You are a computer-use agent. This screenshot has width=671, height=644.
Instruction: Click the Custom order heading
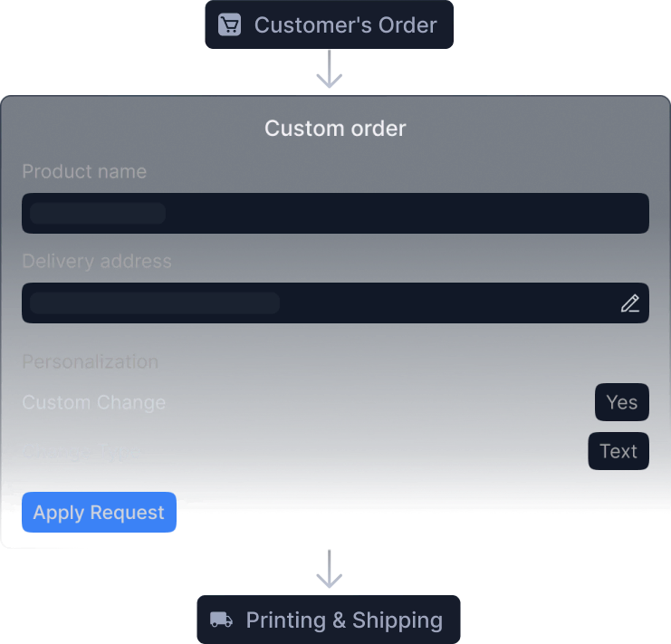point(335,129)
